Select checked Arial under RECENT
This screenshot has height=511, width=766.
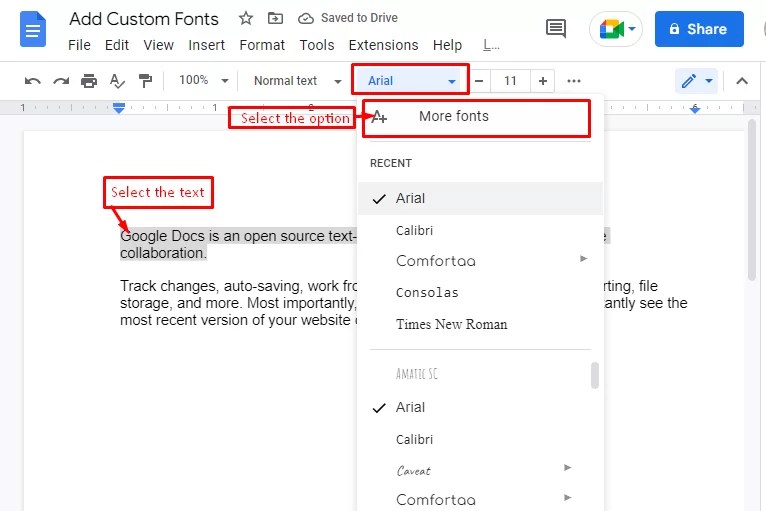(480, 198)
